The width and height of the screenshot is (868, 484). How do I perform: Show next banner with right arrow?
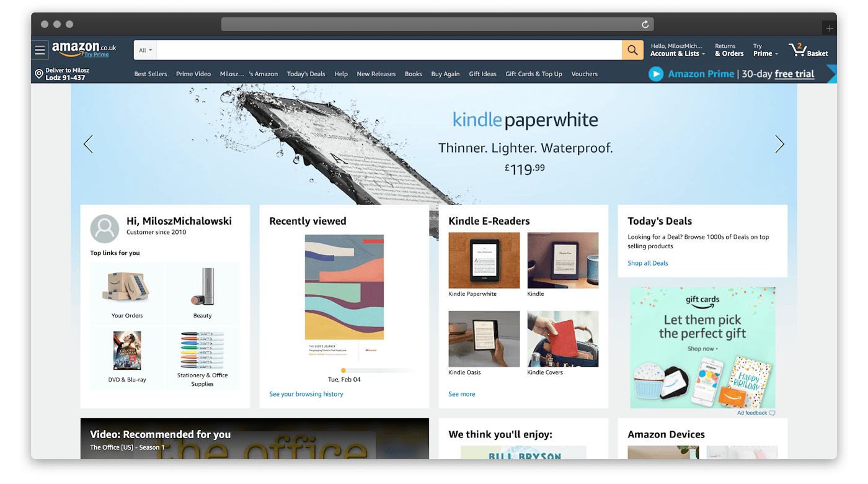pos(779,144)
